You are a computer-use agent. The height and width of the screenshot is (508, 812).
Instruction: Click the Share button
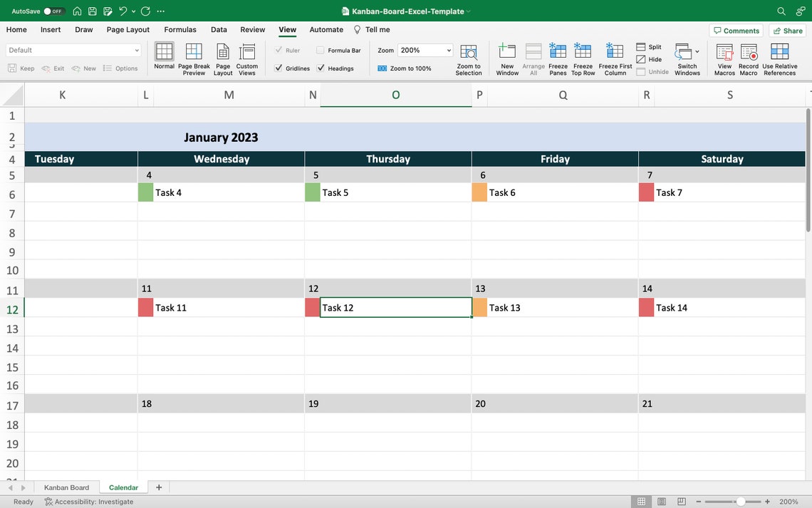tap(787, 31)
